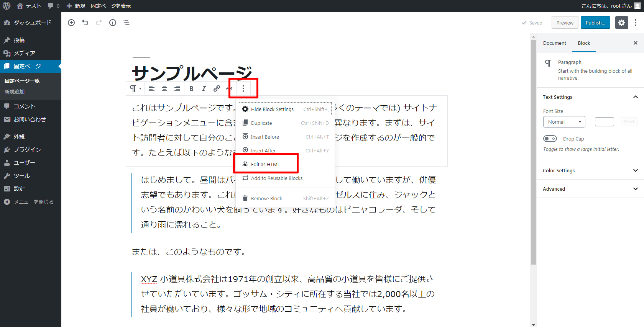Open the Font Size Normal dropdown
644x327 pixels.
tap(564, 122)
